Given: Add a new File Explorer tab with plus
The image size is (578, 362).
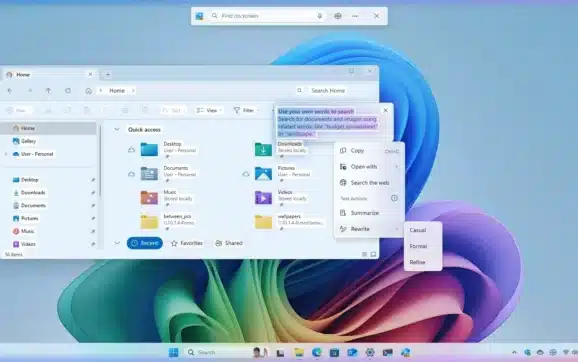Looking at the screenshot, I should pos(108,74).
